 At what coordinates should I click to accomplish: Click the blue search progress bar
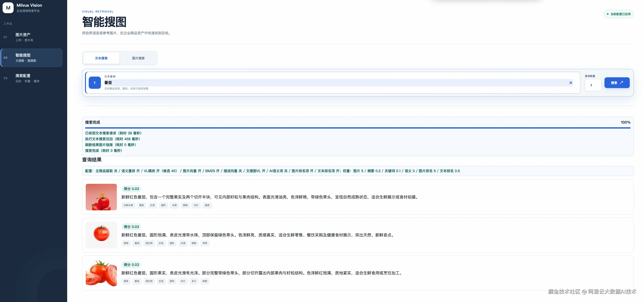[x=358, y=128]
